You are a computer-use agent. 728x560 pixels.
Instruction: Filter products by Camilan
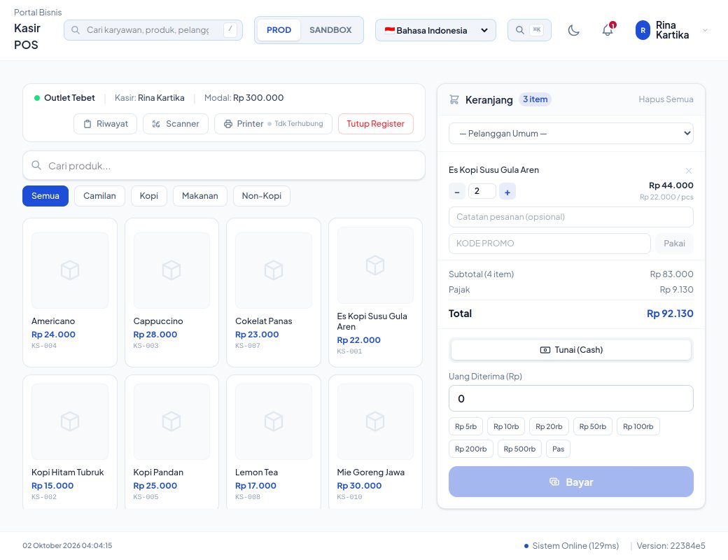coord(99,196)
